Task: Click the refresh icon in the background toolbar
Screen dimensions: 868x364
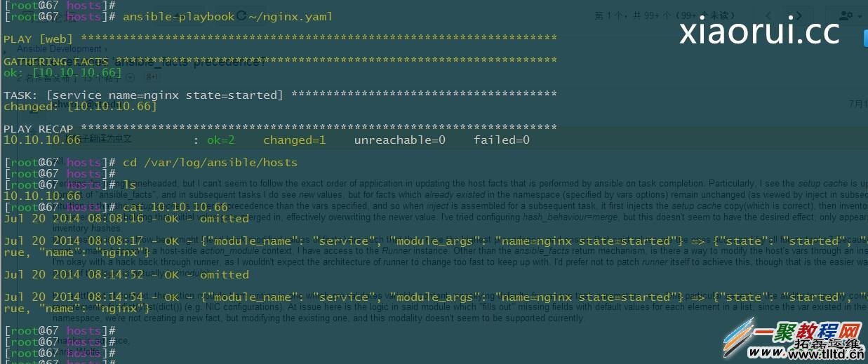Action: click(x=241, y=15)
